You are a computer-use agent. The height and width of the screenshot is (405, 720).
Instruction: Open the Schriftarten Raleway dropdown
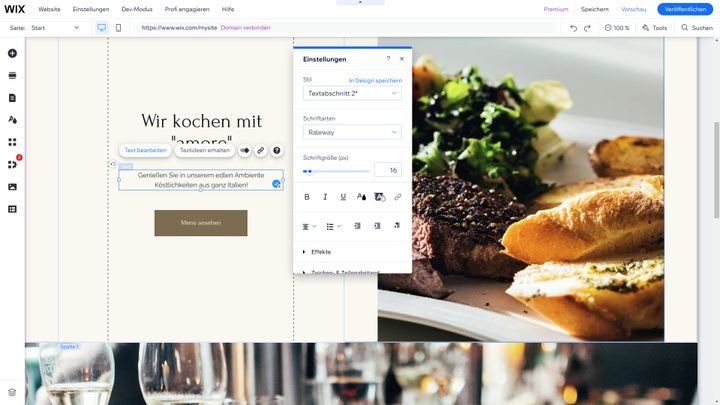point(352,132)
